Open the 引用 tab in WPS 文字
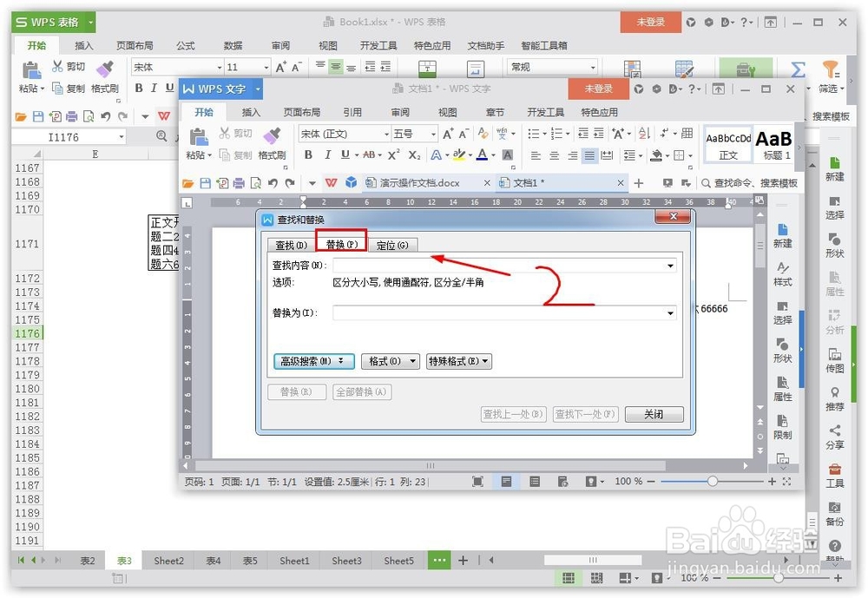 pos(352,113)
